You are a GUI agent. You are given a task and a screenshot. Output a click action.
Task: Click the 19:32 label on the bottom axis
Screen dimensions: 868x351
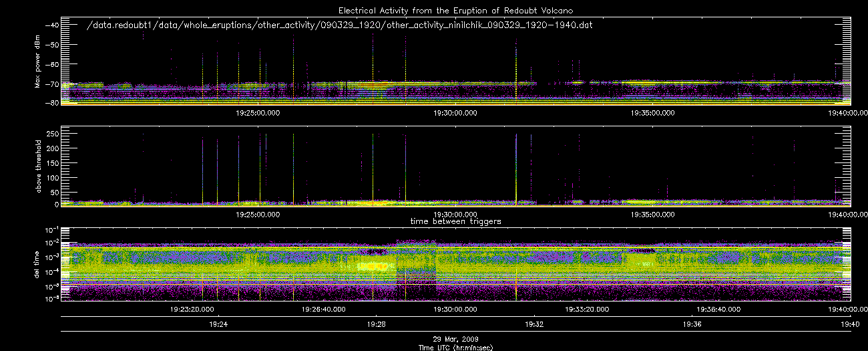tap(534, 324)
